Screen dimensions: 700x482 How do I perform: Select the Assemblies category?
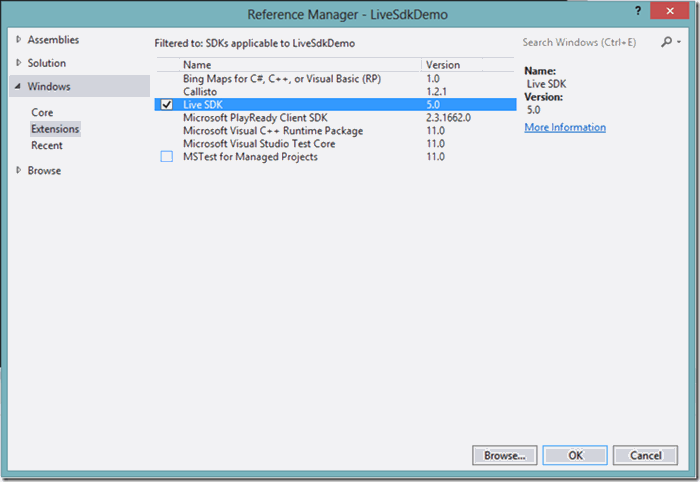[53, 40]
